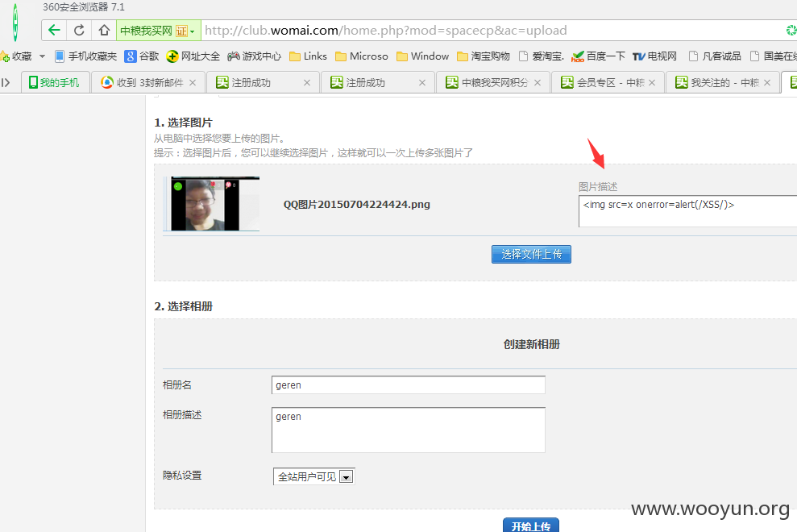Click the 开始上传 button

click(x=531, y=526)
